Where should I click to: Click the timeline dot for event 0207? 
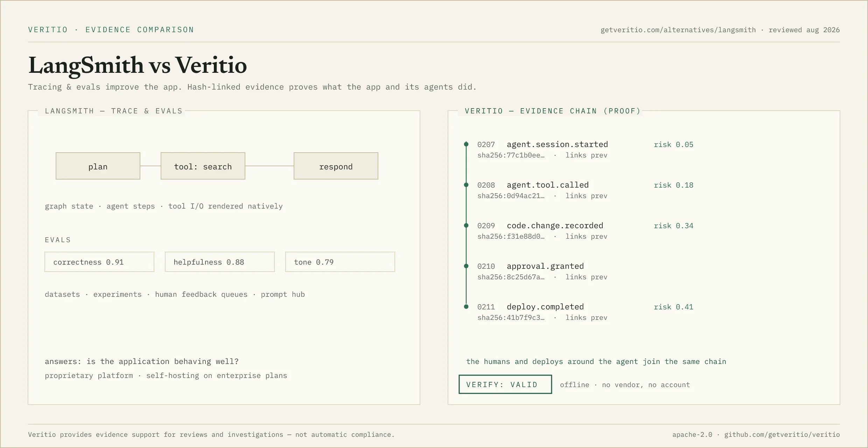coord(466,144)
